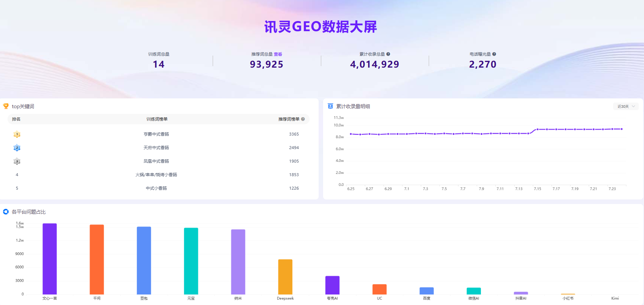Click the value 1905 in 推荐词榜单
This screenshot has width=644, height=305.
click(x=294, y=161)
